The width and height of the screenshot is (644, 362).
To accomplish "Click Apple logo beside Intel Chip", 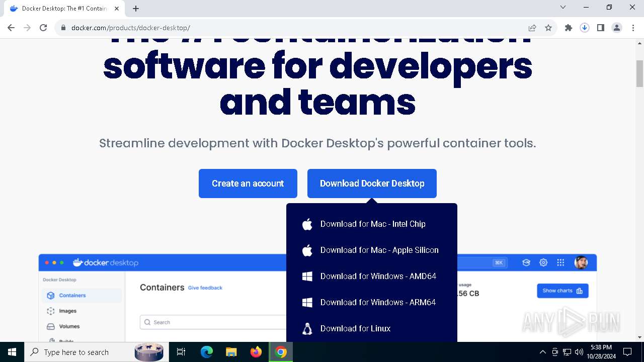I will point(307,224).
